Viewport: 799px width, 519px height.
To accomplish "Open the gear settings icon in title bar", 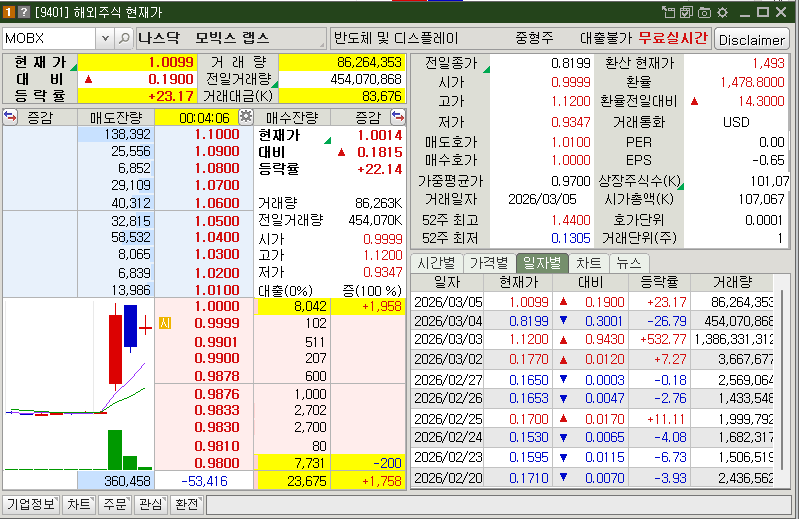I will (x=723, y=12).
